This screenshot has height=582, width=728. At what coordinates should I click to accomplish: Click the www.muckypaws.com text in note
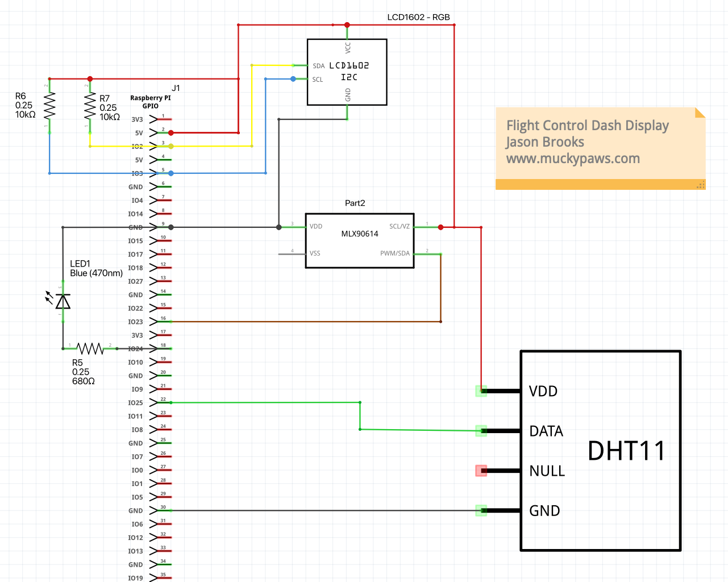pyautogui.click(x=573, y=159)
